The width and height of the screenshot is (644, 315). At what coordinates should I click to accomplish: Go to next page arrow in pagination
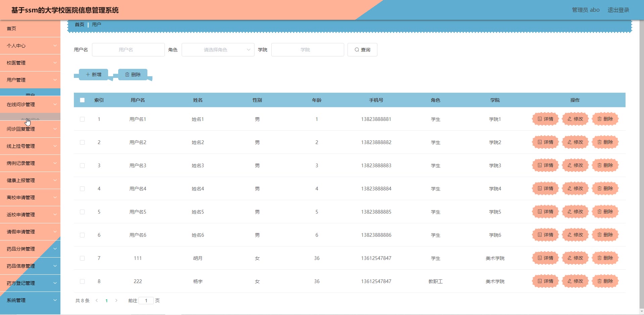pyautogui.click(x=116, y=301)
